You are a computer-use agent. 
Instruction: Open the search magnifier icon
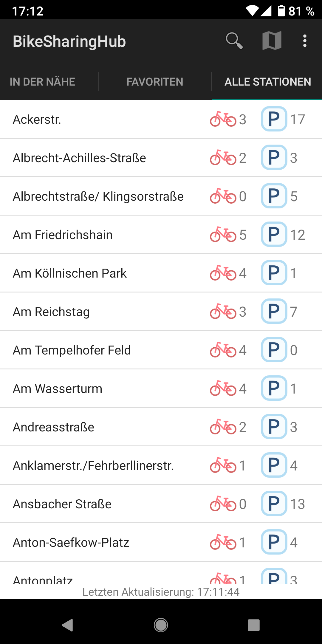[234, 41]
